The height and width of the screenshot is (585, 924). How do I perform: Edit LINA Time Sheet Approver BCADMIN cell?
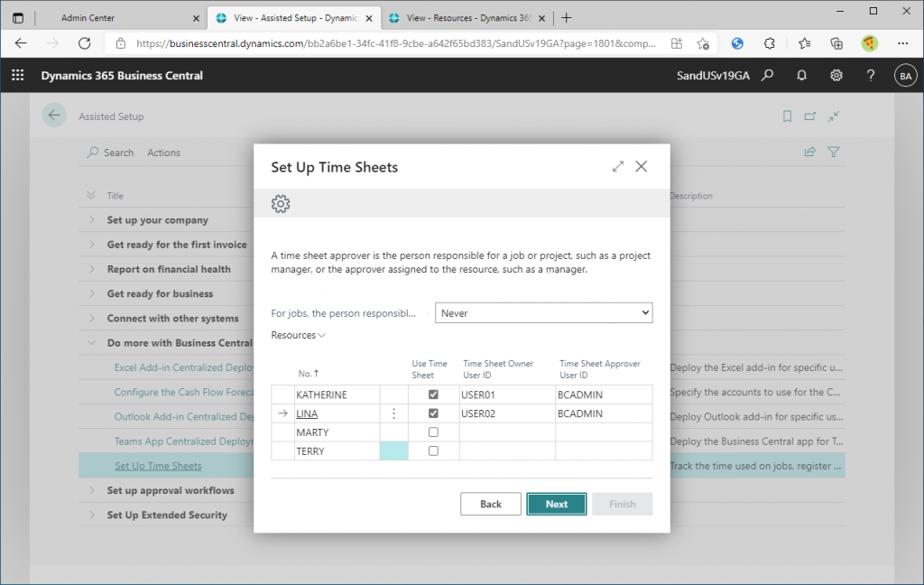pyautogui.click(x=604, y=413)
